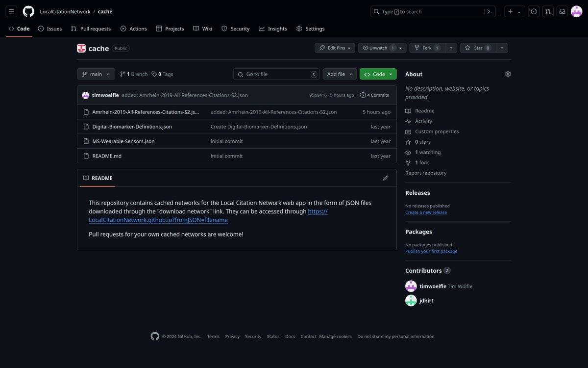Viewport: 588px width, 368px height.
Task: Open the hamburger navigation menu
Action: tap(12, 11)
